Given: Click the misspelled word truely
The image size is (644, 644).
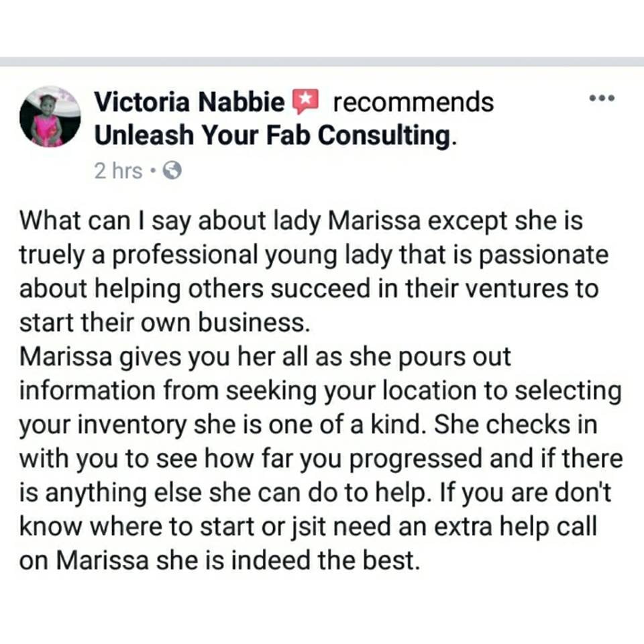Looking at the screenshot, I should point(52,256).
